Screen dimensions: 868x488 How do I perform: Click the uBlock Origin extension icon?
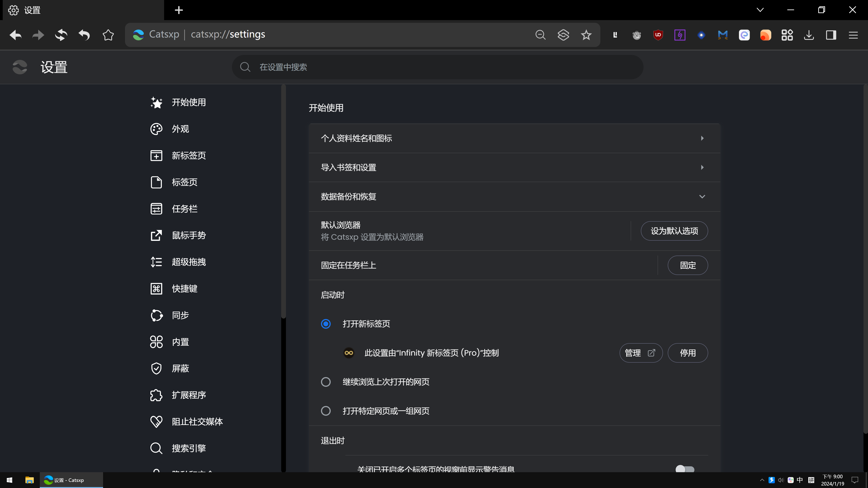658,35
